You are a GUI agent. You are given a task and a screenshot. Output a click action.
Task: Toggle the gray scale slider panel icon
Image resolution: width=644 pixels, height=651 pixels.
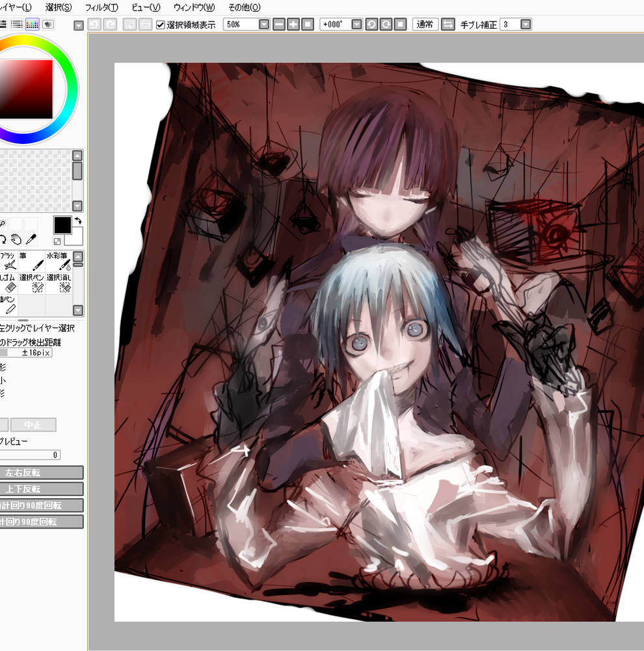coord(17,25)
